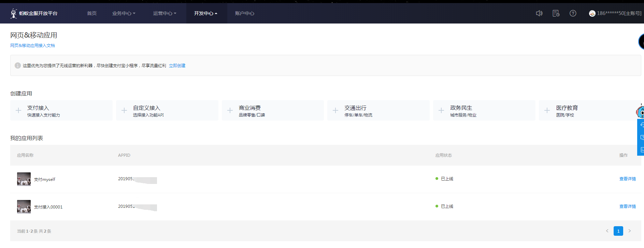Open the 首页 menu item

(x=92, y=13)
